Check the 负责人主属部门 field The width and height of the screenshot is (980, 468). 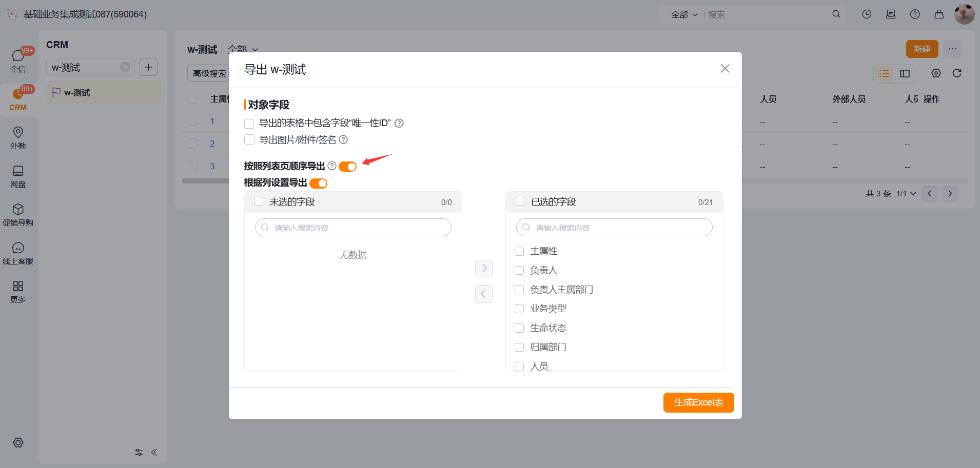point(519,290)
